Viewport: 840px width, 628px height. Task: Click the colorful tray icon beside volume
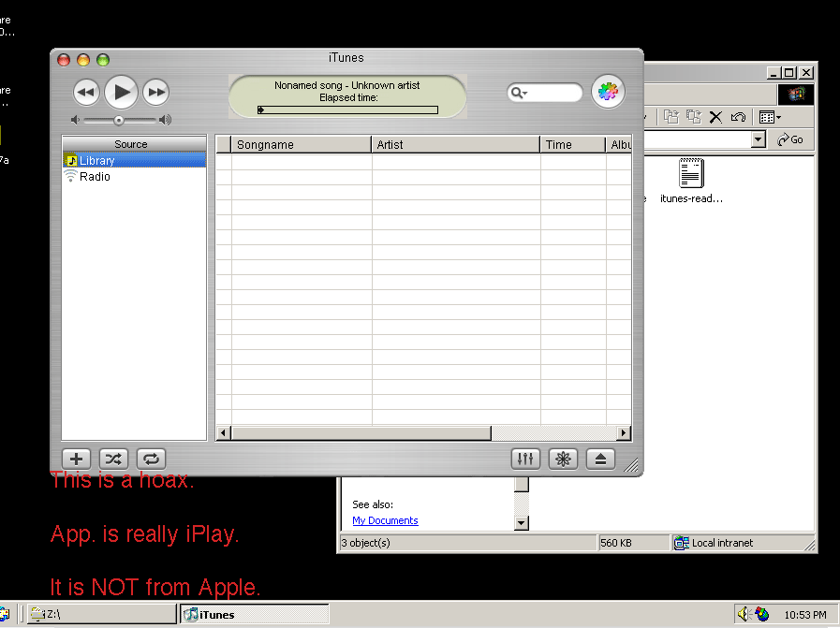point(761,614)
